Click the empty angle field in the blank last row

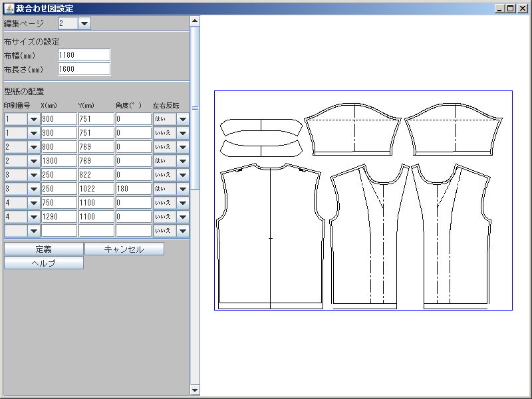click(134, 231)
